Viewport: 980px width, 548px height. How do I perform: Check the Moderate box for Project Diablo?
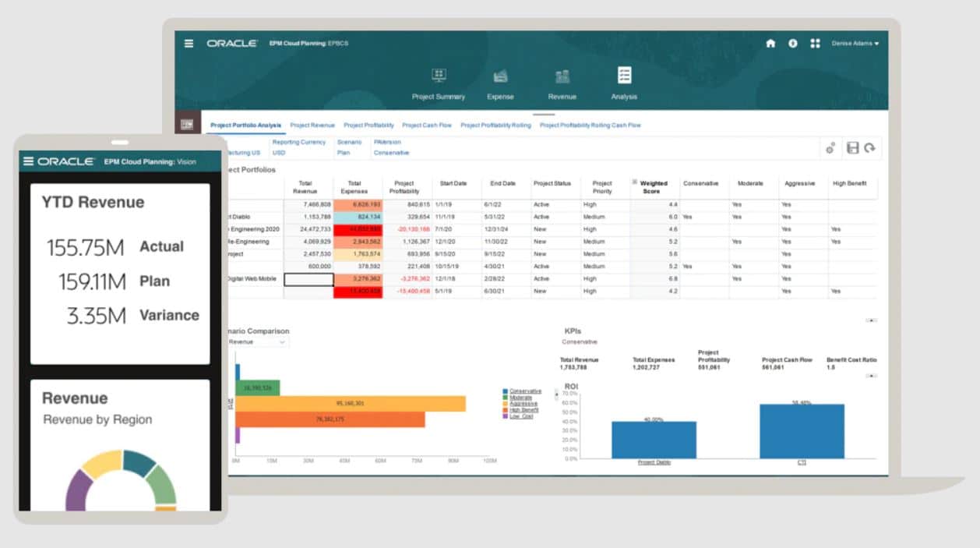(749, 215)
